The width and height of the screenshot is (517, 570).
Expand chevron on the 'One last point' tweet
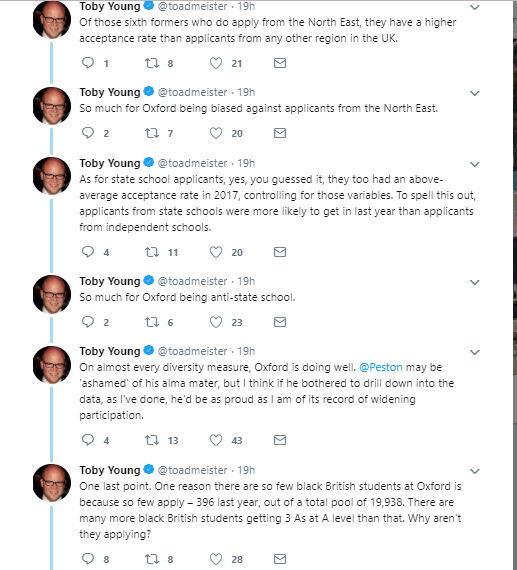[x=475, y=471]
